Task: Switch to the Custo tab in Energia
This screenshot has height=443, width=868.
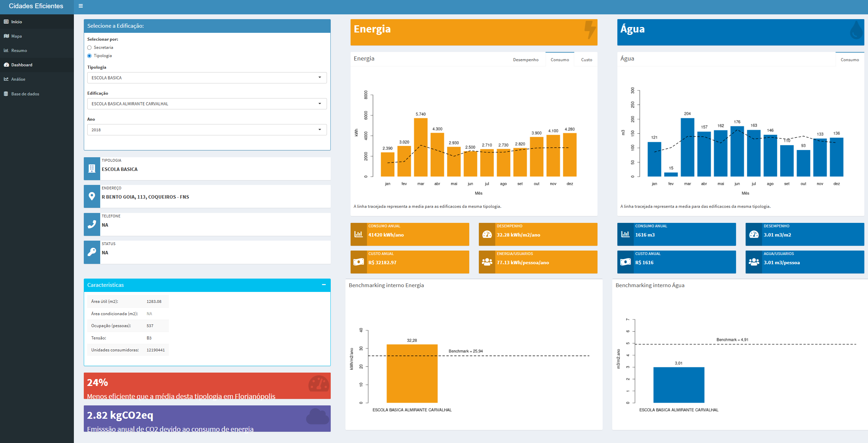Action: 586,60
